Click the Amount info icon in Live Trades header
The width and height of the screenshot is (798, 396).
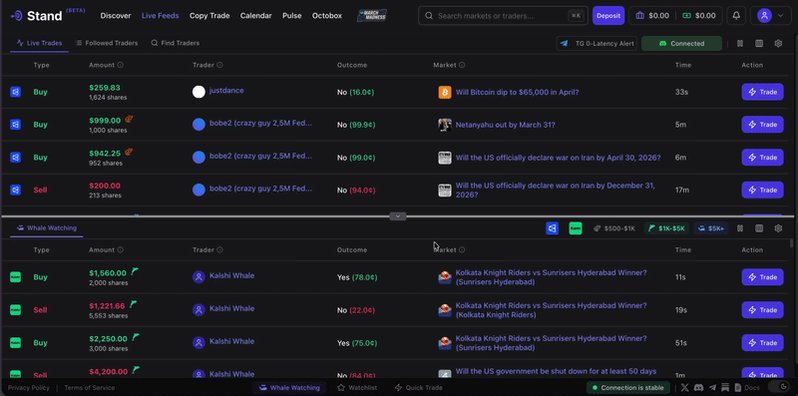[x=120, y=65]
